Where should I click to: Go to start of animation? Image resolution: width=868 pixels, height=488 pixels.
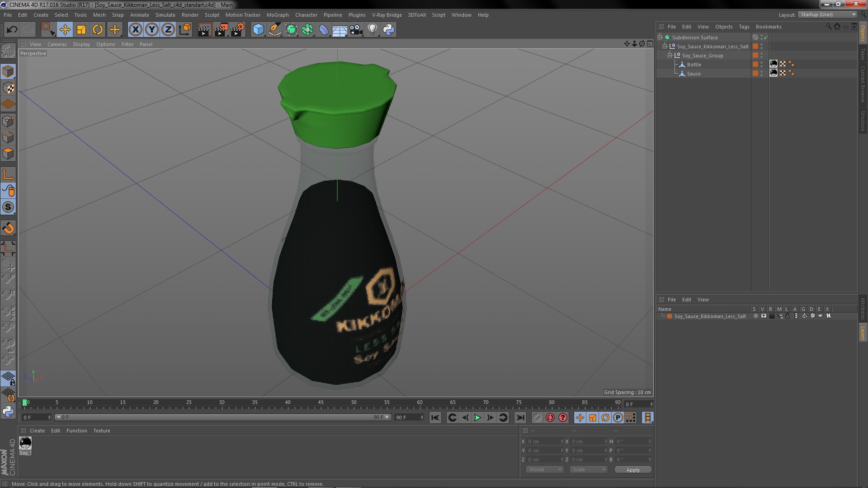[435, 418]
